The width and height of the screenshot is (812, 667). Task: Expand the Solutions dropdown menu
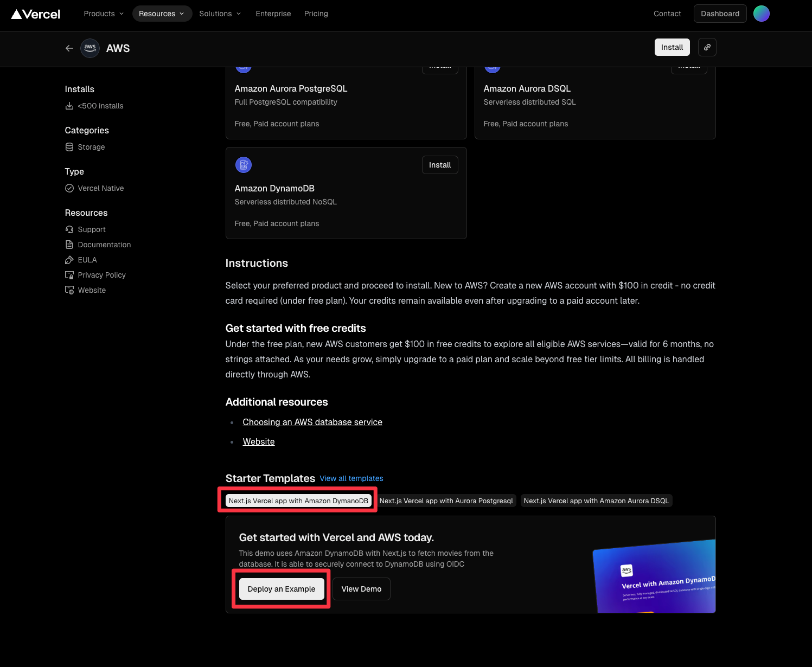(220, 14)
